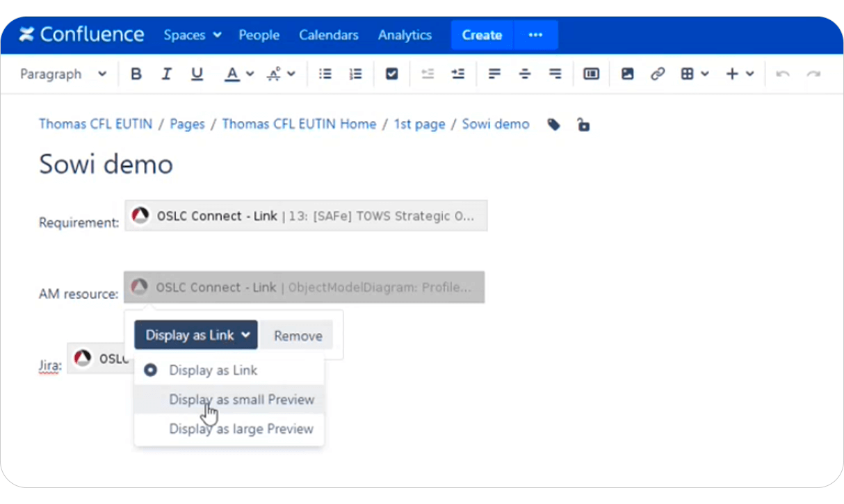Viewport: 844px width, 504px height.
Task: Open page layouts with the layout icon
Action: click(x=591, y=74)
